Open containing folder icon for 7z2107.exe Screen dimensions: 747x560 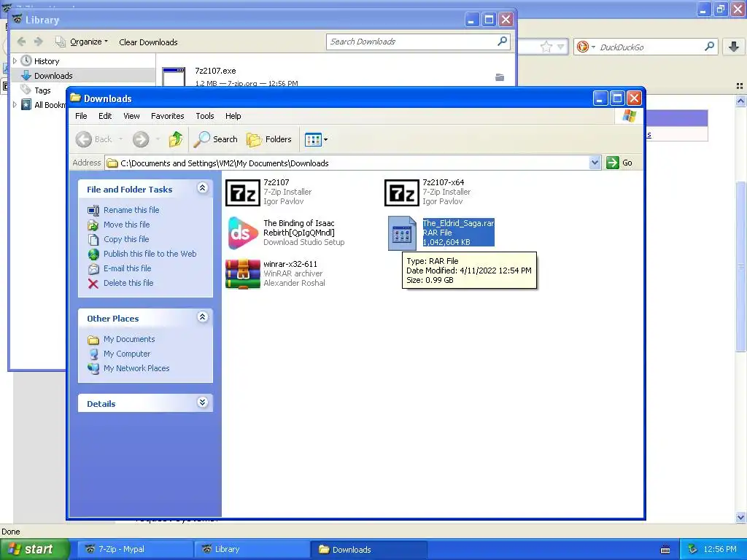pos(500,77)
